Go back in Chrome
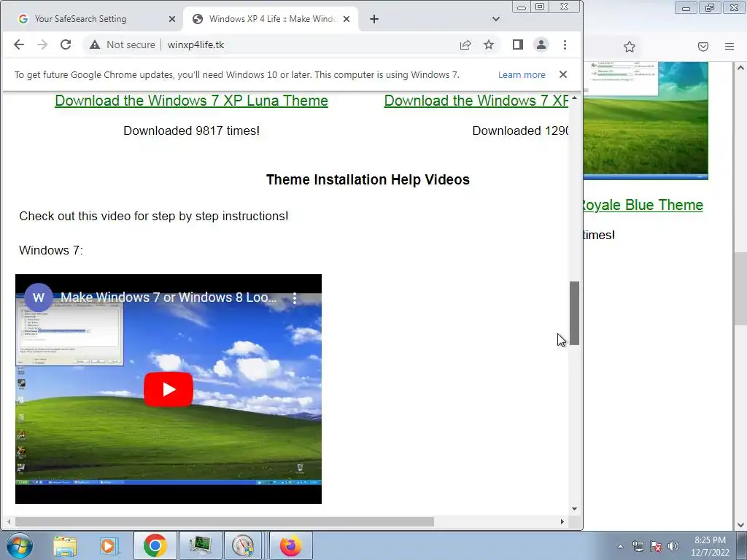This screenshot has height=560, width=747. (18, 44)
